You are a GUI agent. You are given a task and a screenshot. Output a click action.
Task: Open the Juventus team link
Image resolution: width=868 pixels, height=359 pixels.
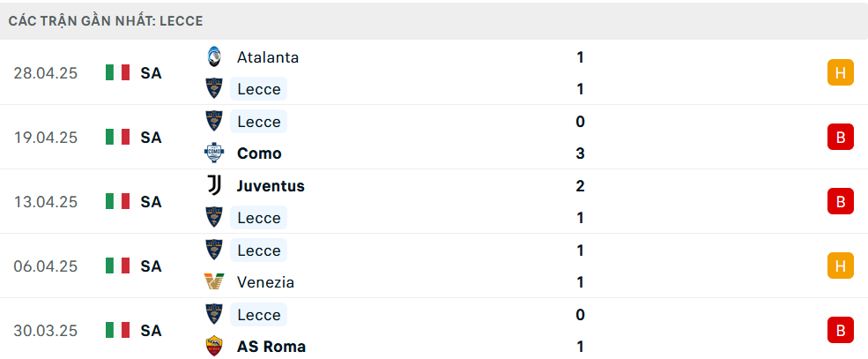(x=271, y=185)
